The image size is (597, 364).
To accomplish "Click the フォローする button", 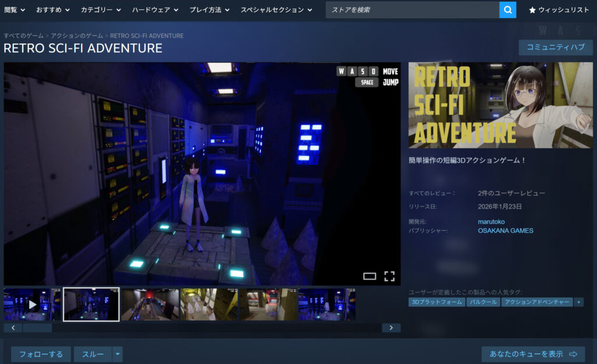I will pos(41,354).
